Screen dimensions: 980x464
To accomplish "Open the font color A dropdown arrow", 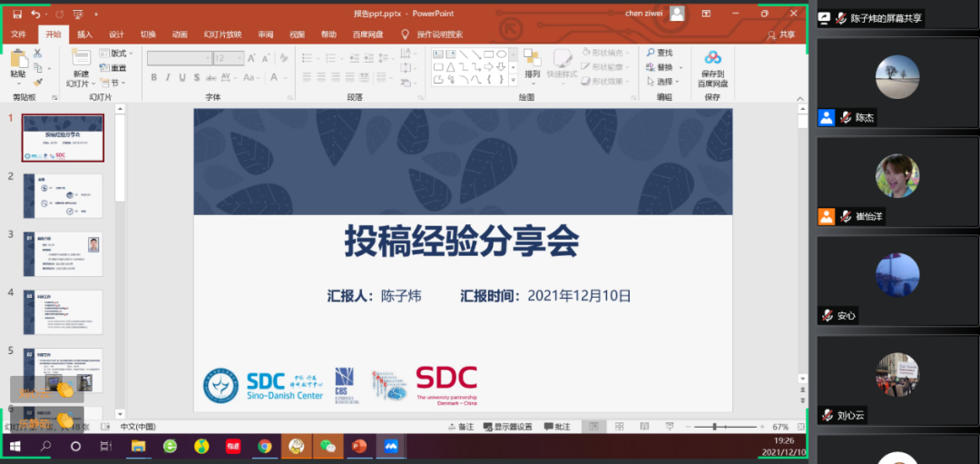I will pyautogui.click(x=284, y=78).
